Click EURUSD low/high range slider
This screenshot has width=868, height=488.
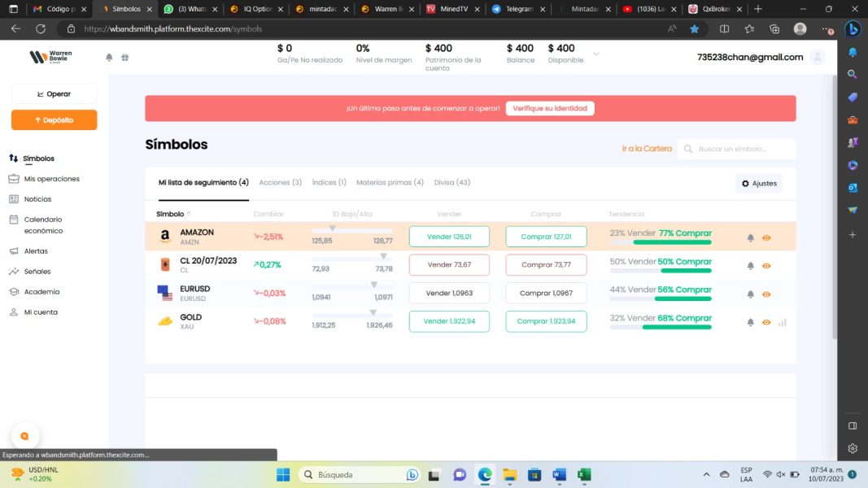tap(352, 286)
